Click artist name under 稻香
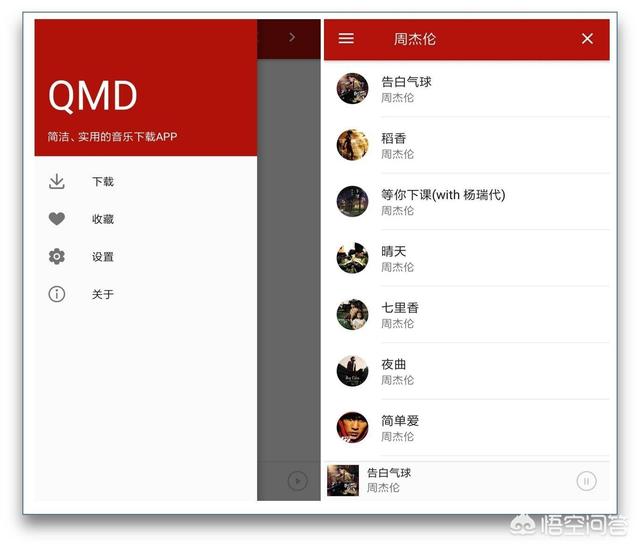Screen dimensions: 640x548 point(397,154)
